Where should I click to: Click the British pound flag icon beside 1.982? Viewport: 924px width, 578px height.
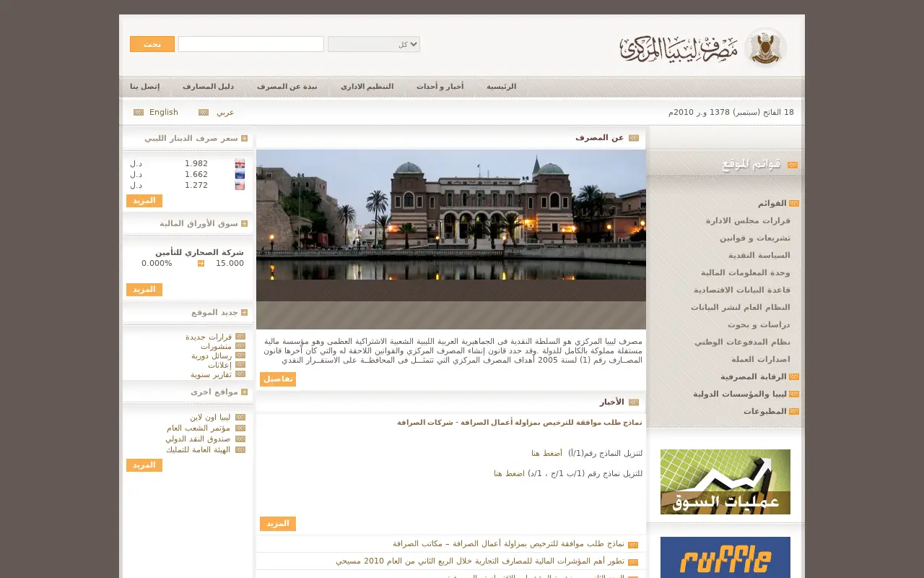click(x=240, y=163)
